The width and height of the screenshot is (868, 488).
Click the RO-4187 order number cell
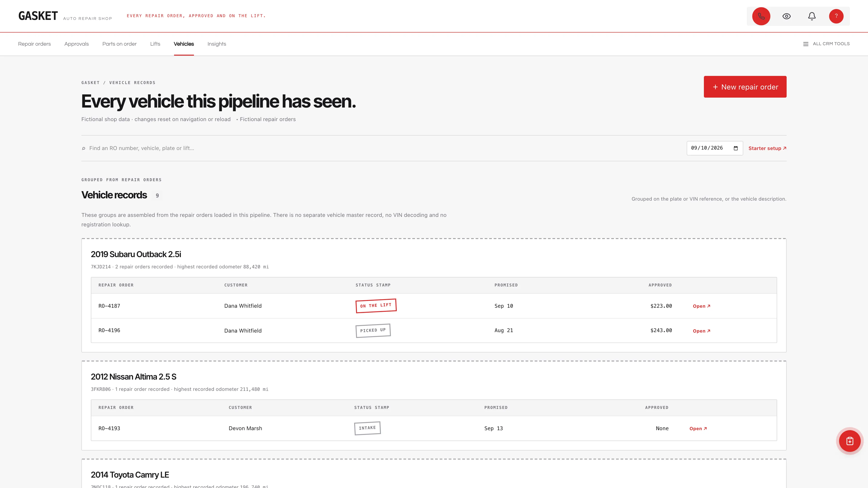point(109,306)
